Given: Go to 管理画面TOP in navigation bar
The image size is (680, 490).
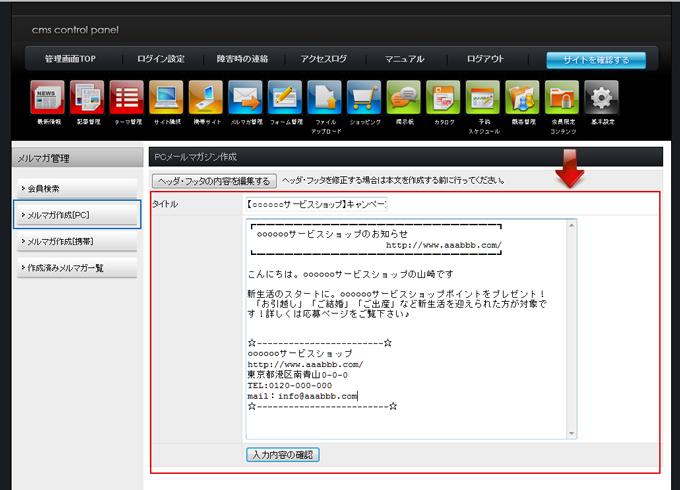Looking at the screenshot, I should (x=65, y=59).
